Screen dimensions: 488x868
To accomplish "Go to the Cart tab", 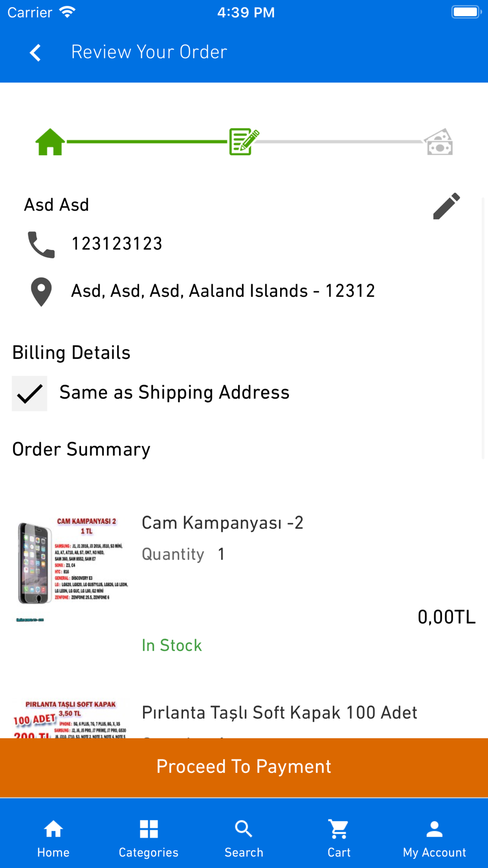I will click(339, 838).
